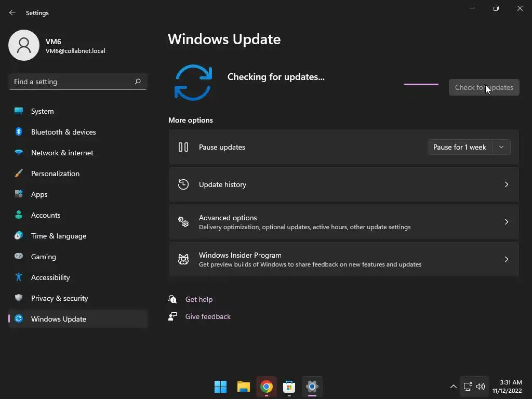Open the Pause for 1 week dropdown arrow

(x=501, y=147)
